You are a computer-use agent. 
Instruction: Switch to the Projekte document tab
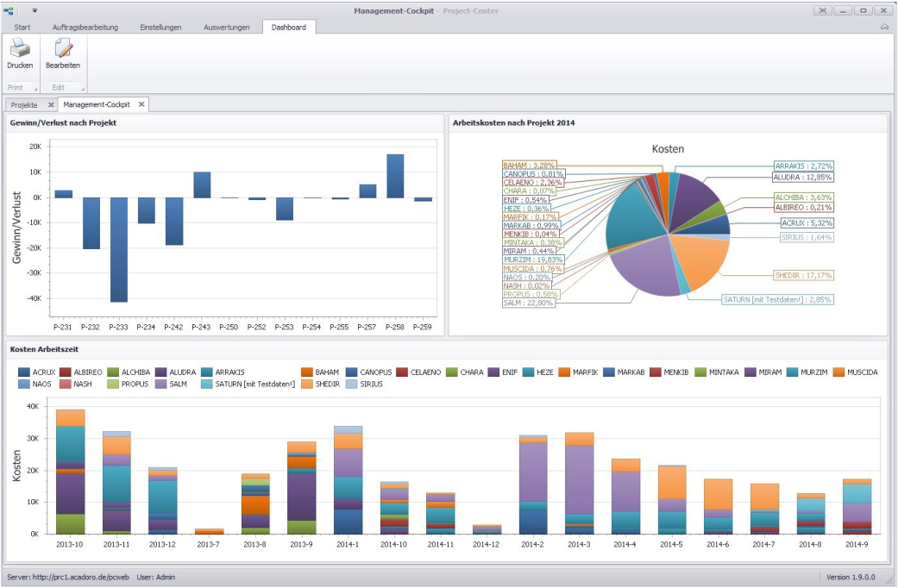point(24,105)
